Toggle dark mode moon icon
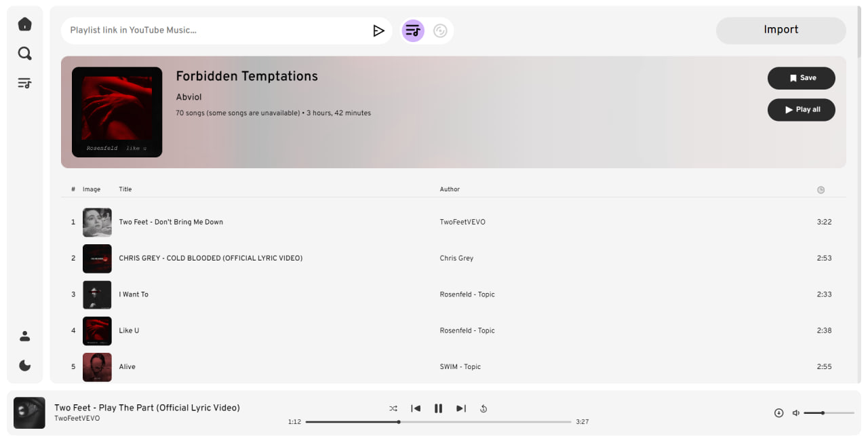Viewport: 868px width, 441px height. point(25,366)
